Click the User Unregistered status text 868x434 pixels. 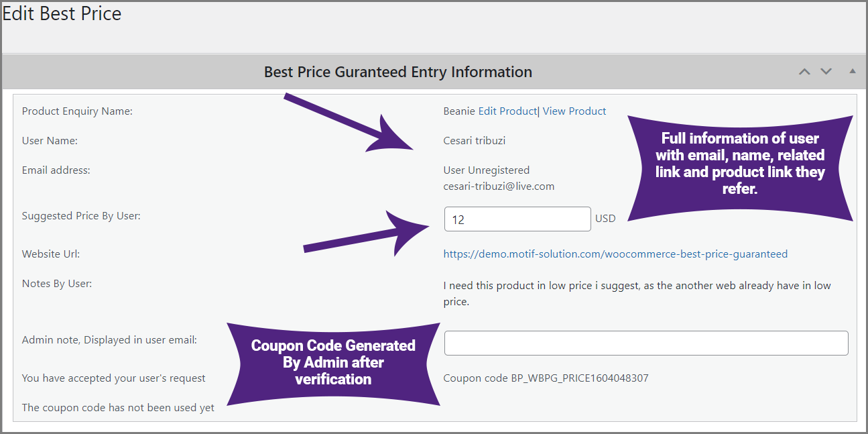[487, 170]
